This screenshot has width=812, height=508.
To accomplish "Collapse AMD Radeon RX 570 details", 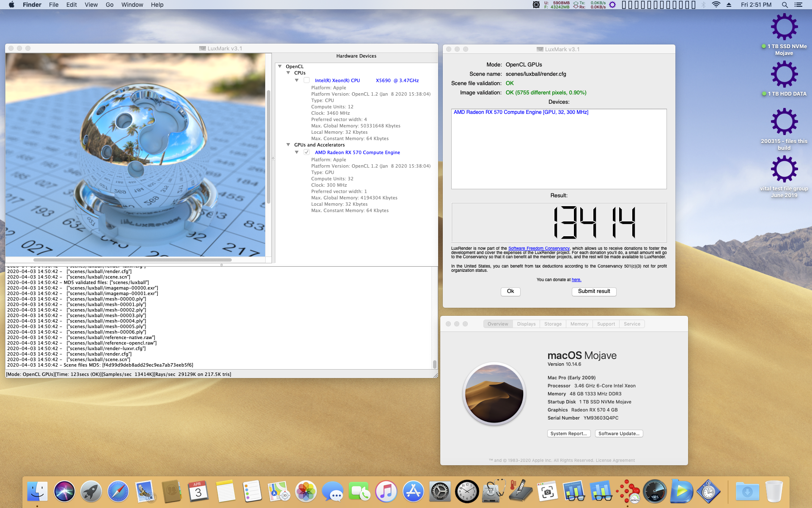I will tap(297, 152).
